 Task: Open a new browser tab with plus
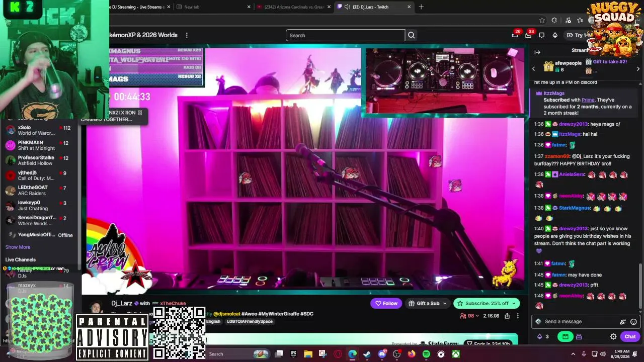[x=421, y=7]
